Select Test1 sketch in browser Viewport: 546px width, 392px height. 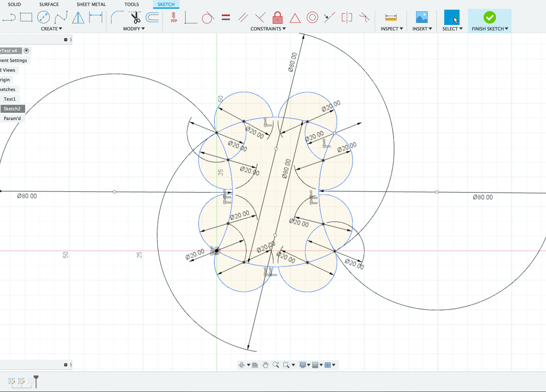tap(10, 99)
